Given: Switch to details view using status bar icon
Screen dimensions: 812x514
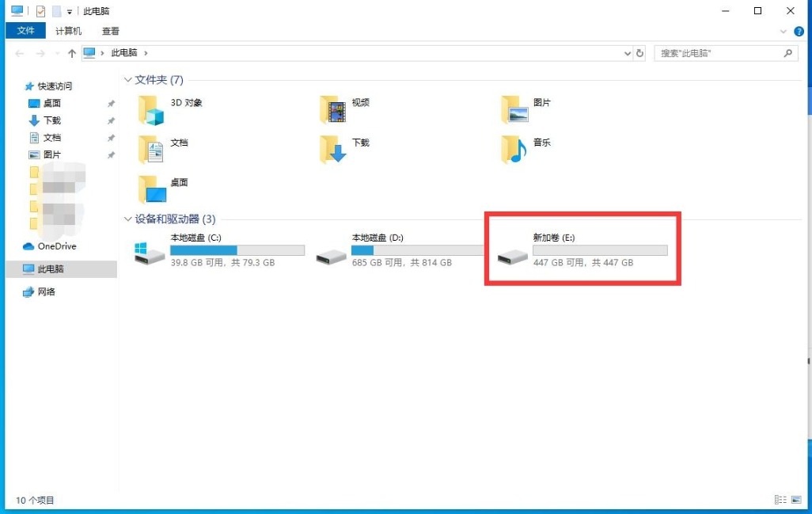Looking at the screenshot, I should pyautogui.click(x=780, y=500).
